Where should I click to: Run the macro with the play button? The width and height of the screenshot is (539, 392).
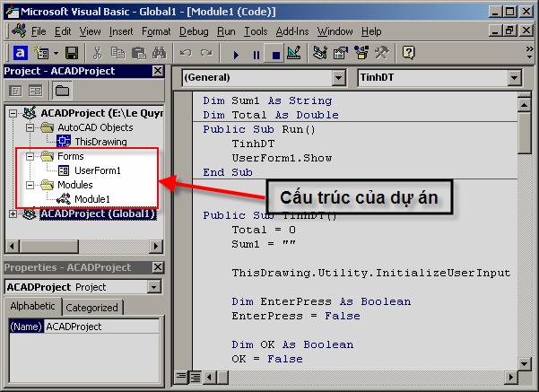coord(236,55)
